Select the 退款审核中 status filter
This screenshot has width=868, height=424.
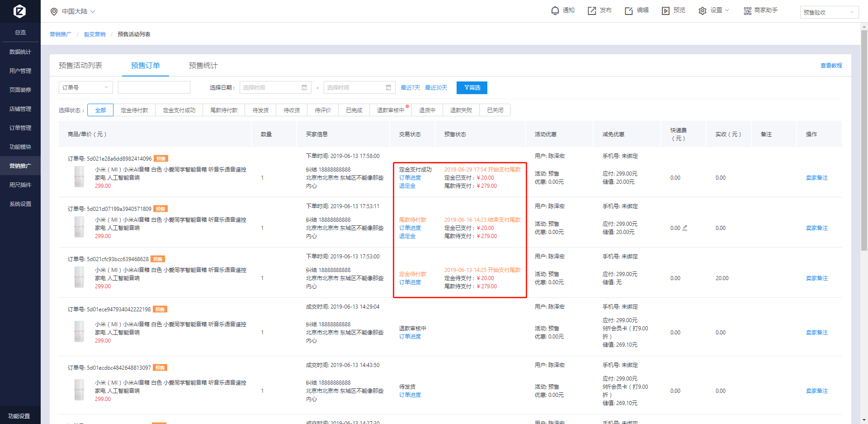click(x=391, y=110)
